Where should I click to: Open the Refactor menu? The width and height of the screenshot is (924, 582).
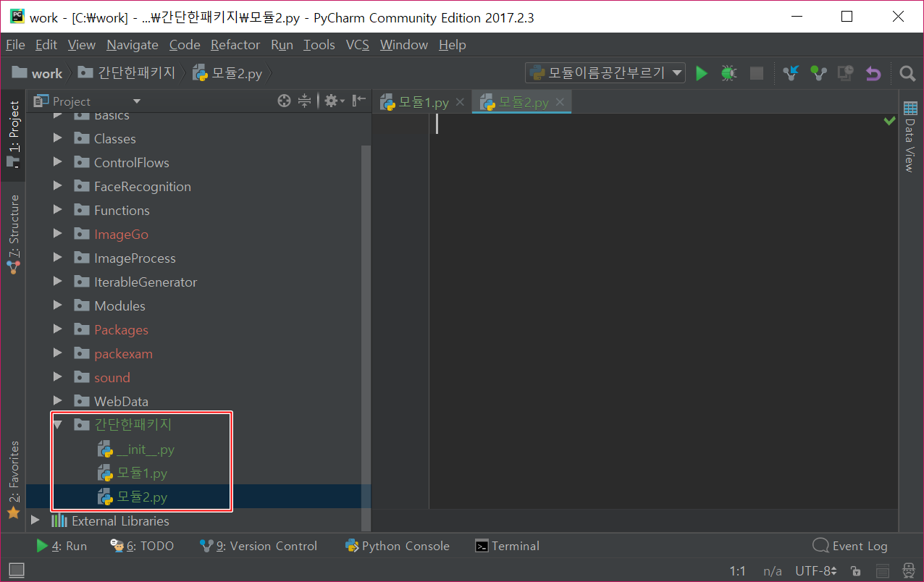[x=235, y=45]
